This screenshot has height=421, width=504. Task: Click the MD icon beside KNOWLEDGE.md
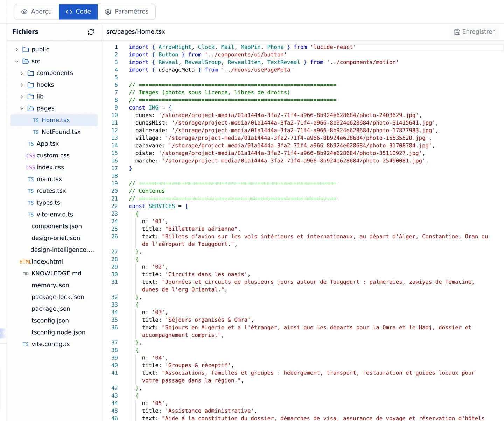pos(26,274)
